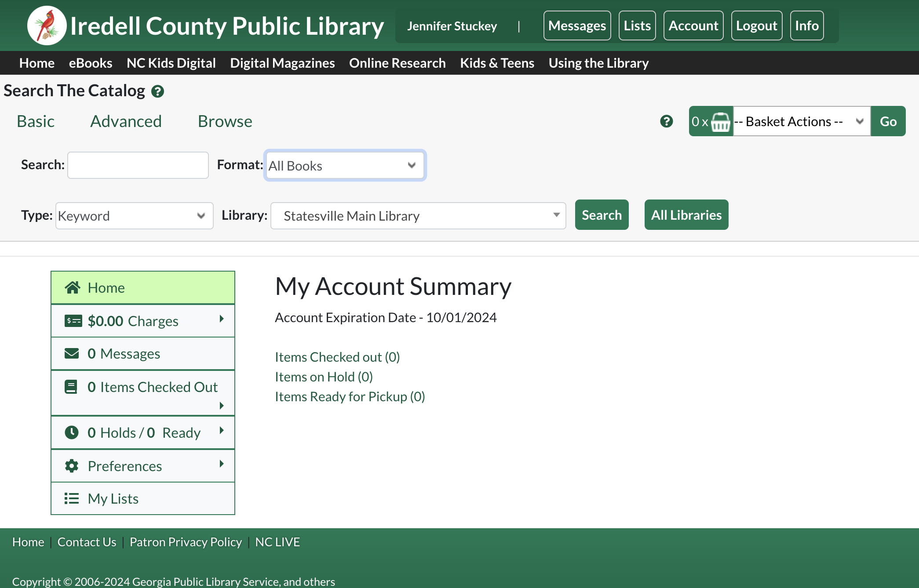Screen dimensions: 919x588
Task: Open the Type Keyword dropdown
Action: [134, 216]
